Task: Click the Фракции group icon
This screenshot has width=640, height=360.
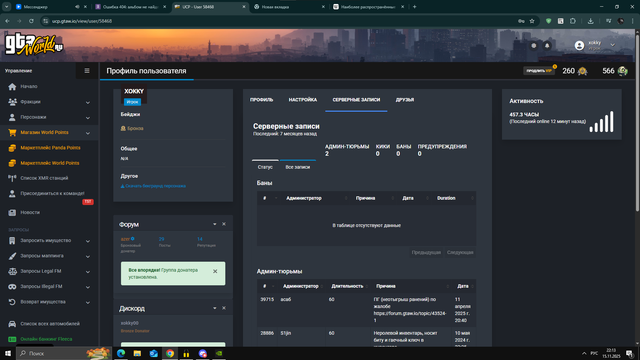Action: (x=12, y=102)
